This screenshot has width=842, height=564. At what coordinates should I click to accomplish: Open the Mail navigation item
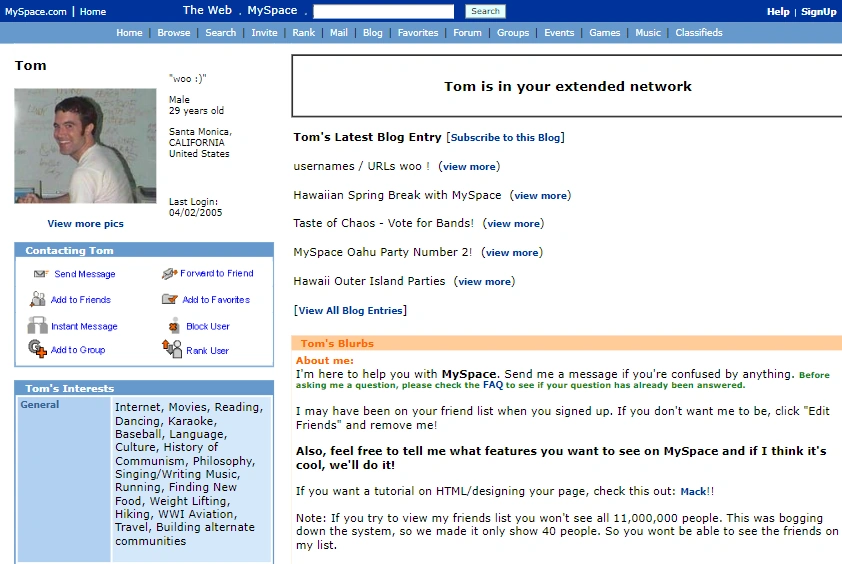point(338,33)
